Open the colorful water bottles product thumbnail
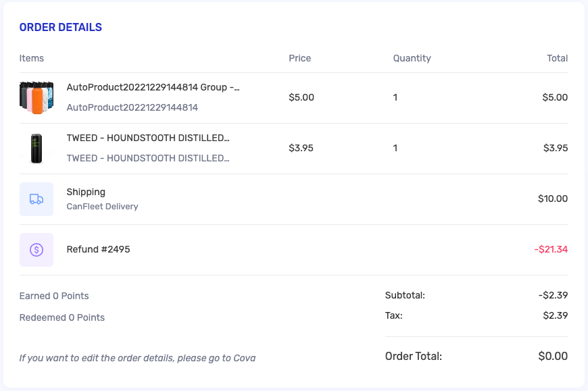The image size is (588, 391). point(36,98)
